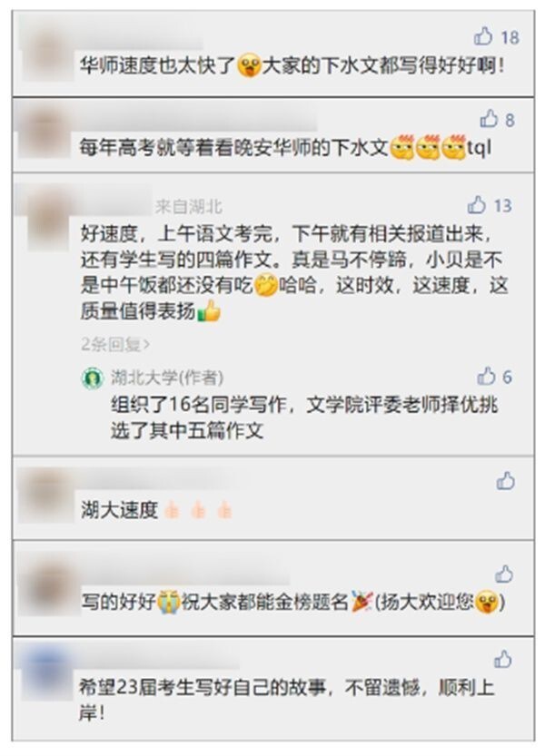Open the 湖北大学(作者) profile name
Screen dimensions: 545x756
[167, 378]
